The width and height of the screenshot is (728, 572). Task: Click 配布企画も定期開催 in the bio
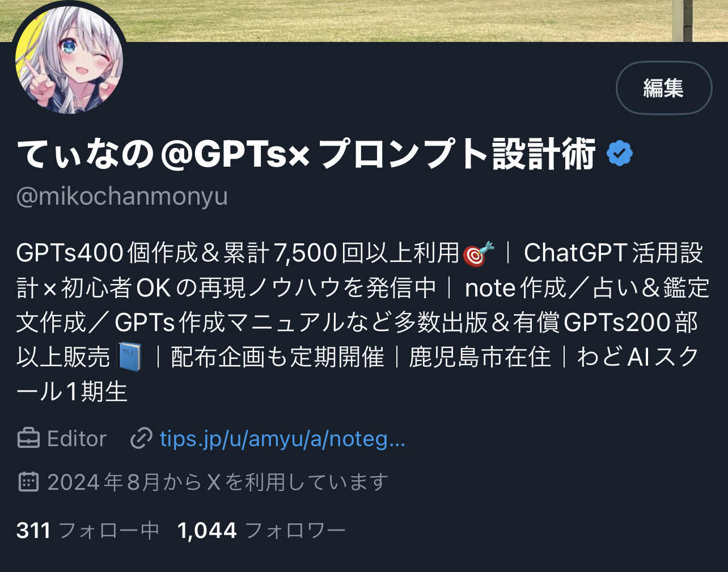point(277,357)
